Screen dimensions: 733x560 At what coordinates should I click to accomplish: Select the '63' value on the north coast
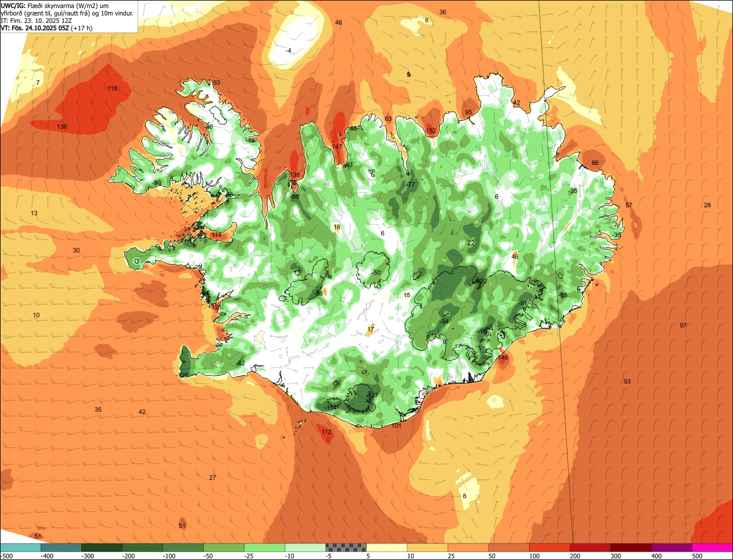click(388, 119)
